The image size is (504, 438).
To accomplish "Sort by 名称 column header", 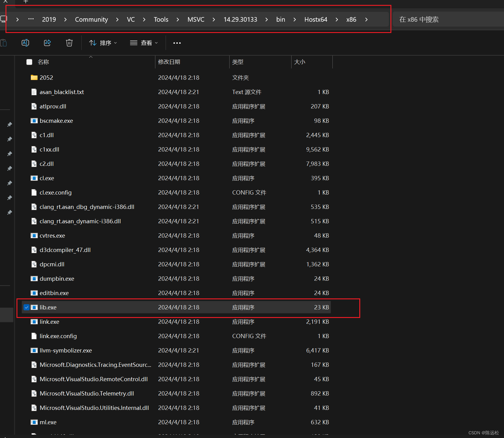I will tap(43, 62).
